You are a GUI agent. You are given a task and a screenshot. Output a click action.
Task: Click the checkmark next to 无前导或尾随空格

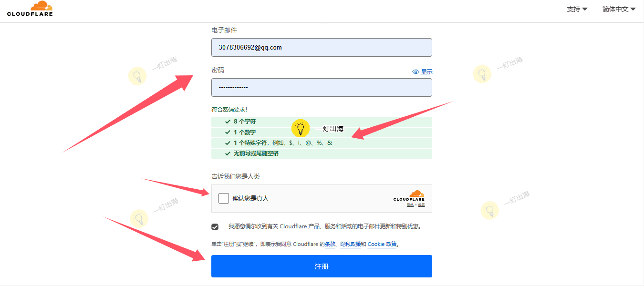(x=228, y=153)
